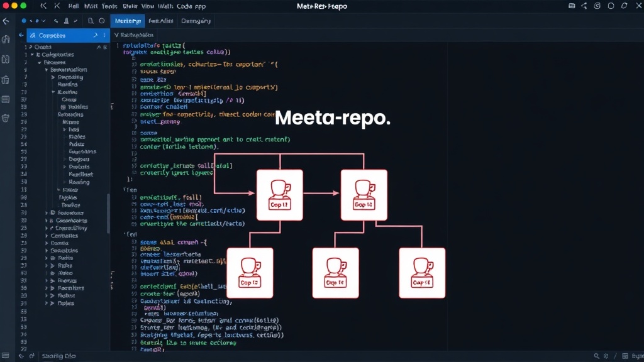Select the bottom-right cup node in the diagram
This screenshot has height=362, width=644.
(x=422, y=273)
